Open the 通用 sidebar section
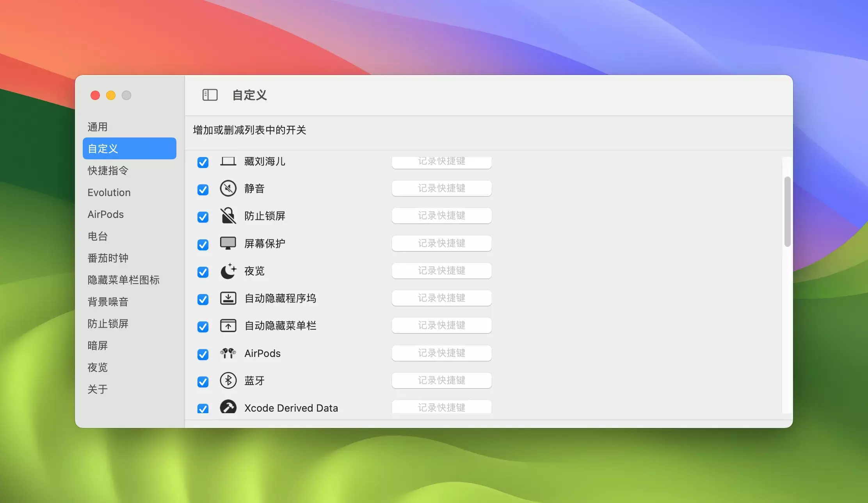Image resolution: width=868 pixels, height=503 pixels. click(98, 127)
